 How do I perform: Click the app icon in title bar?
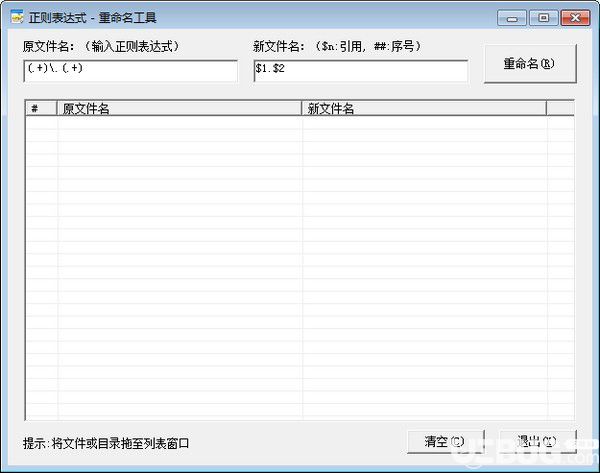click(x=17, y=17)
